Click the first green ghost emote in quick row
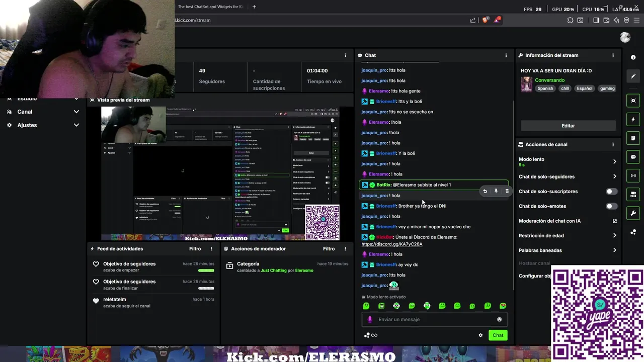 click(x=366, y=306)
